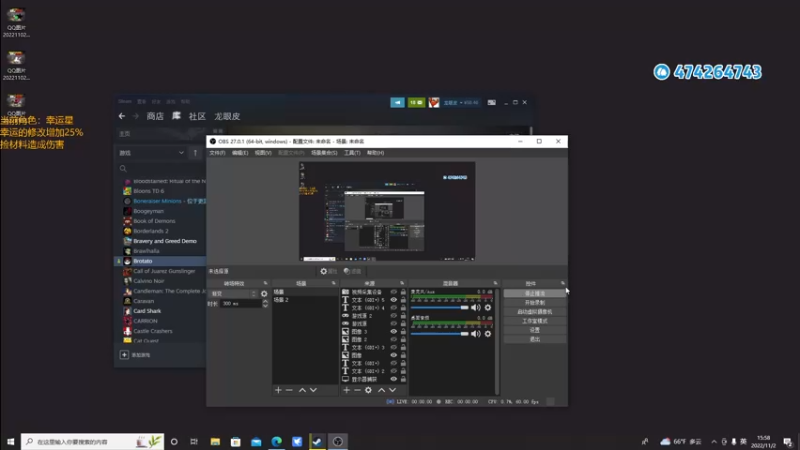
Task: Click the Steam user avatar
Action: pyautogui.click(x=434, y=103)
